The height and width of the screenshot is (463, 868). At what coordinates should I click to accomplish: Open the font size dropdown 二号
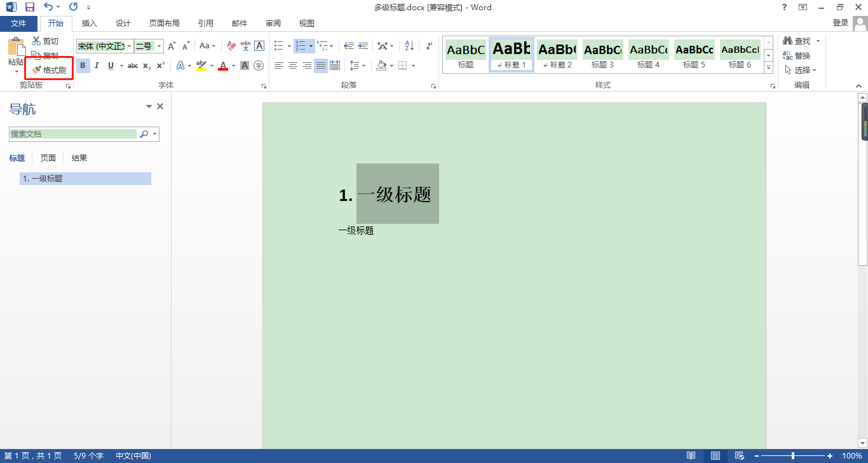(159, 46)
